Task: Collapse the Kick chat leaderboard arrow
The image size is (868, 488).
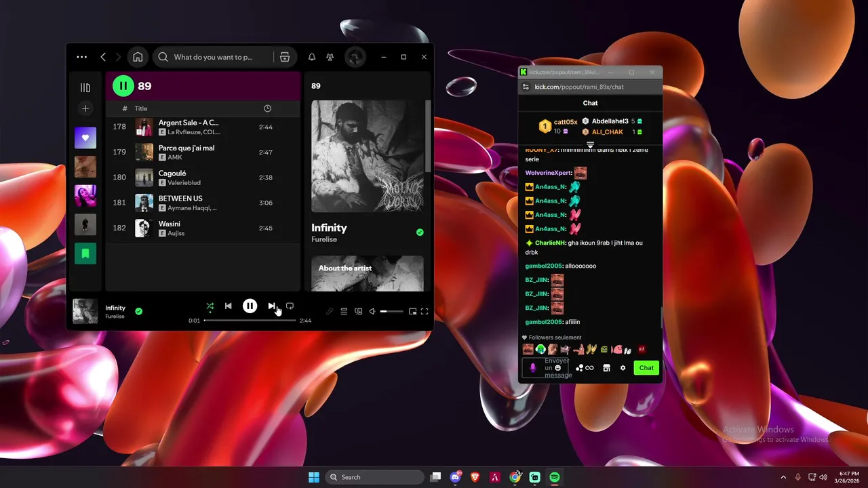Action: coord(590,144)
